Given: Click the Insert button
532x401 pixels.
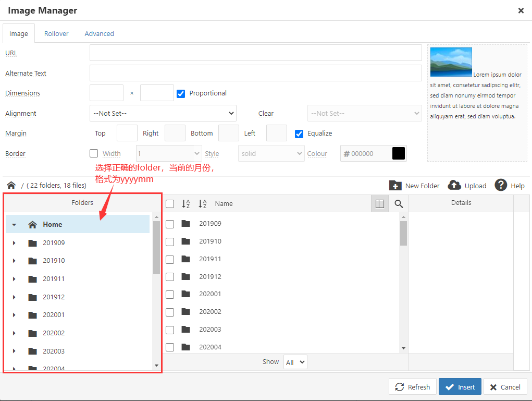Looking at the screenshot, I should click(460, 387).
